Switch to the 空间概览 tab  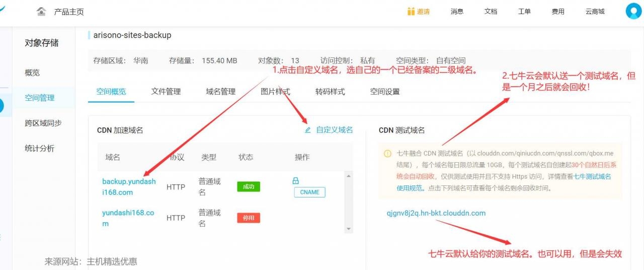(111, 92)
